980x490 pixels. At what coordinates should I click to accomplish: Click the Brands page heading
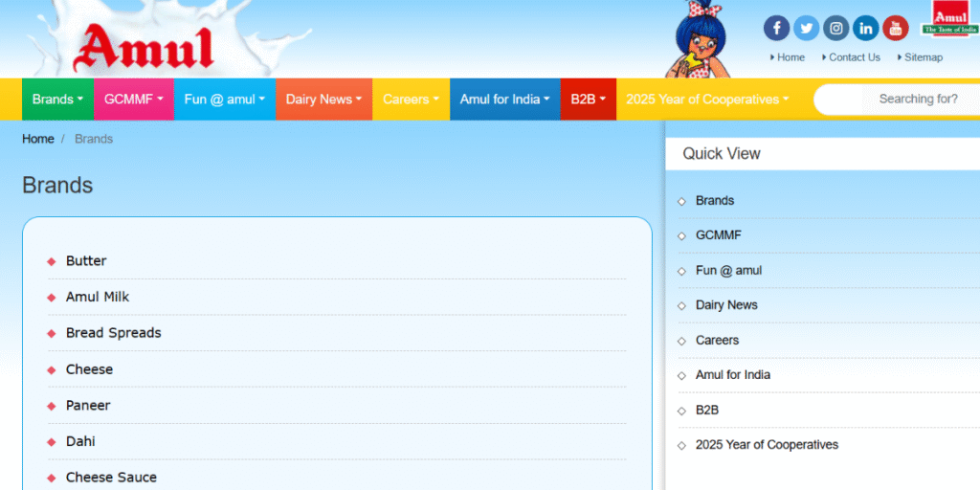coord(57,186)
